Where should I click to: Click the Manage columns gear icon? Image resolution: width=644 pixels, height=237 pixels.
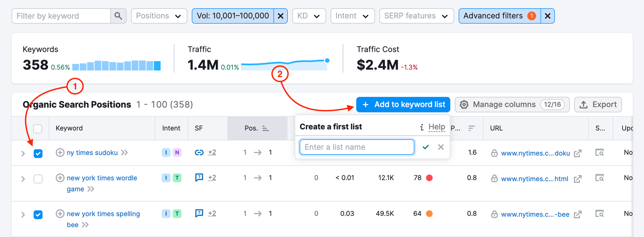(464, 104)
